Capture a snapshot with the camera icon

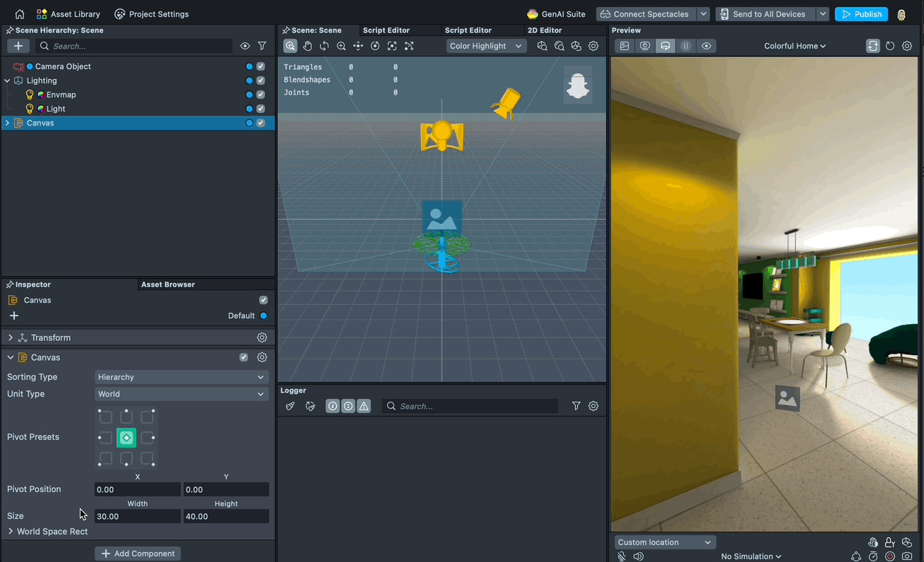[906, 556]
